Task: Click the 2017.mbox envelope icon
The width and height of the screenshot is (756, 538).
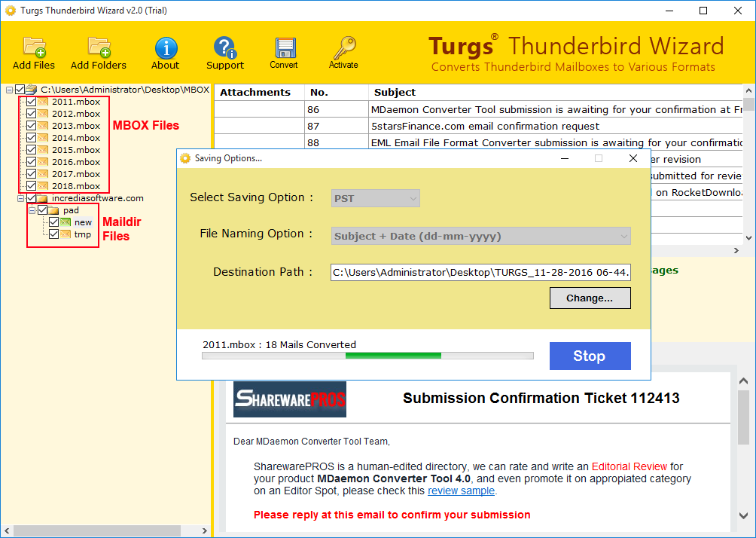Action: pos(43,174)
